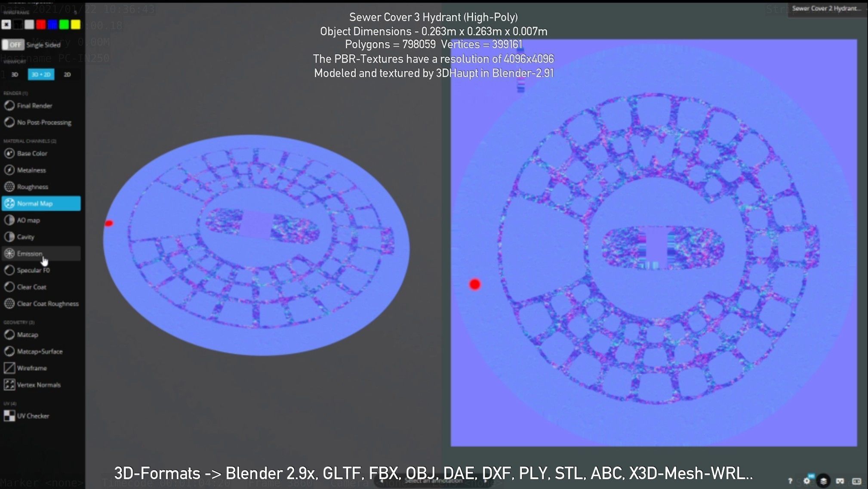Switch to No Post-Processing render
The height and width of the screenshot is (489, 868).
tap(38, 122)
